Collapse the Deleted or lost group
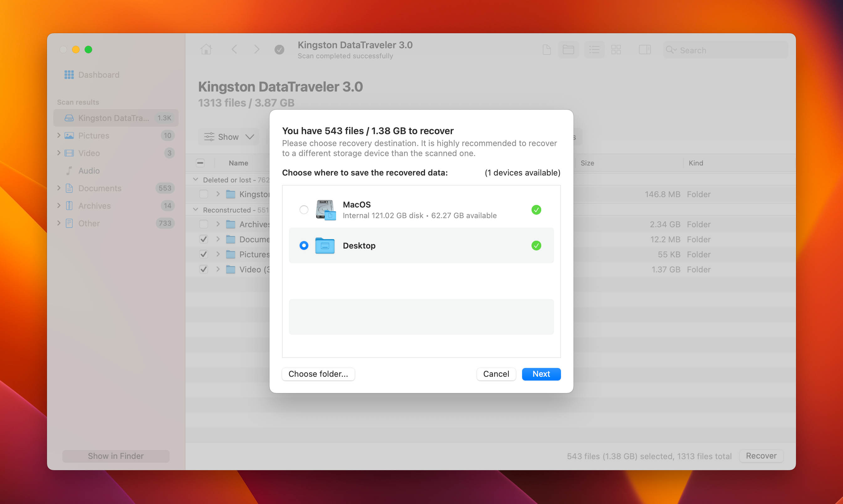The height and width of the screenshot is (504, 843). tap(196, 180)
